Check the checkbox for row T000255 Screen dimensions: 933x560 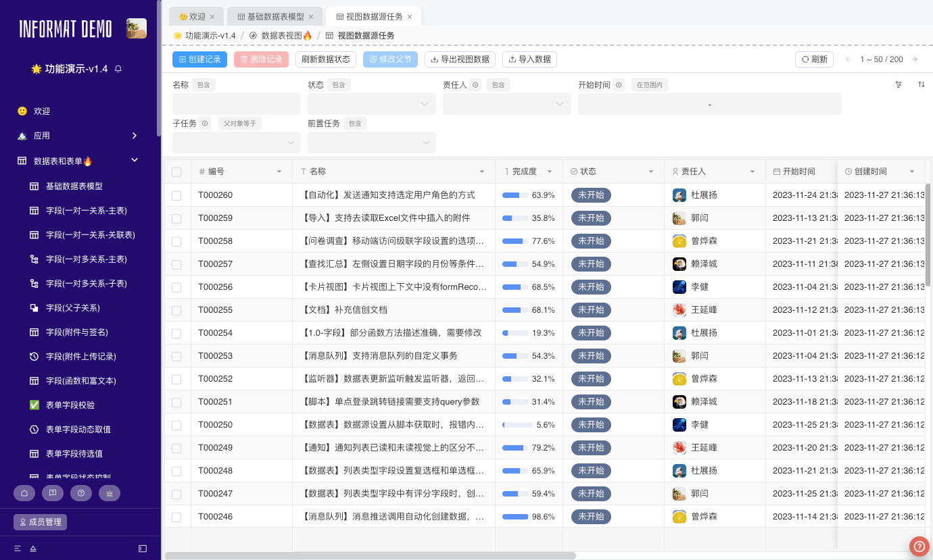coord(177,309)
